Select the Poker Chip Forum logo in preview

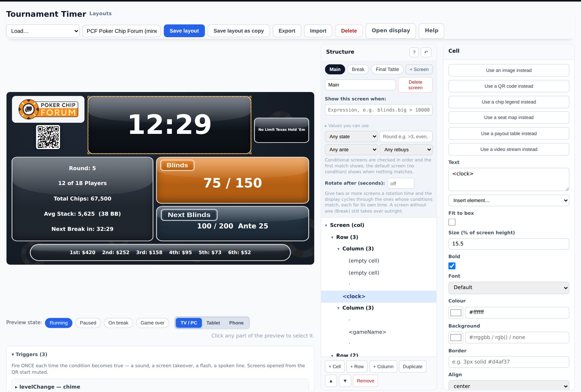click(x=48, y=109)
